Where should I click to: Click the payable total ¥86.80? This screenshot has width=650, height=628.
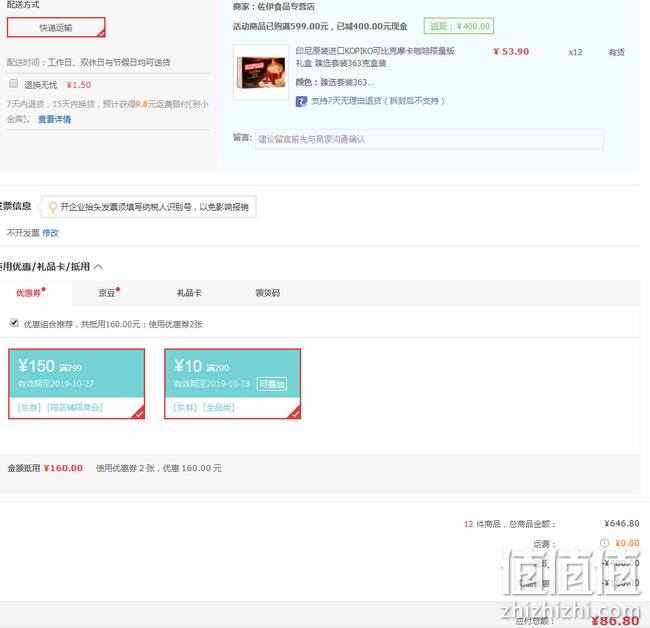point(615,620)
